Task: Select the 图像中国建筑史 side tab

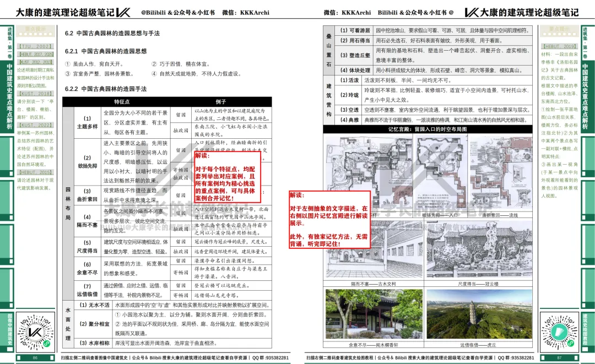Action: (x=9, y=329)
